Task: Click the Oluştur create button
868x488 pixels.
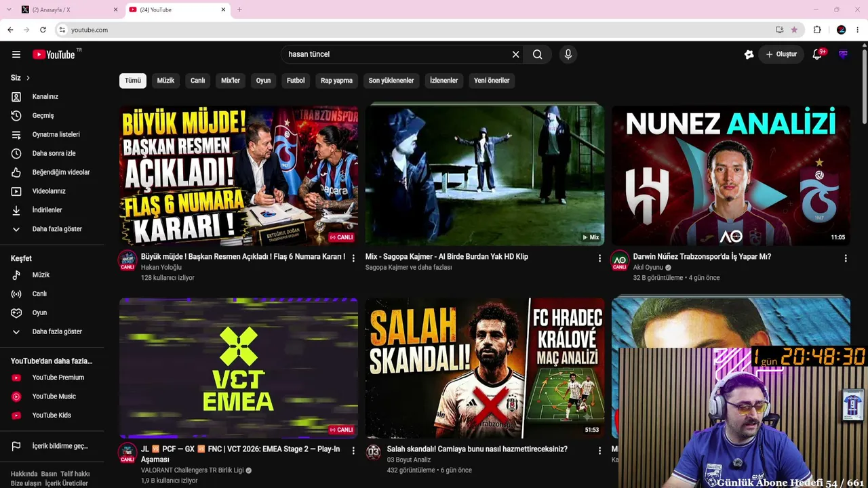Action: pyautogui.click(x=781, y=54)
